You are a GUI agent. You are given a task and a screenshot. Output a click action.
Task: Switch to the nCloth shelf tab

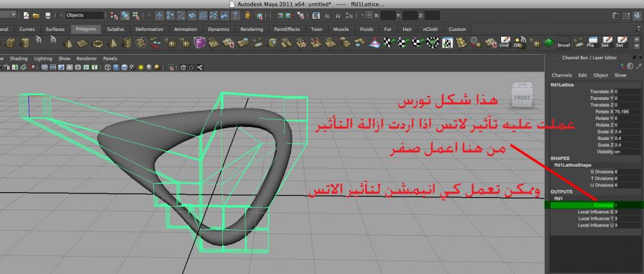pos(430,29)
